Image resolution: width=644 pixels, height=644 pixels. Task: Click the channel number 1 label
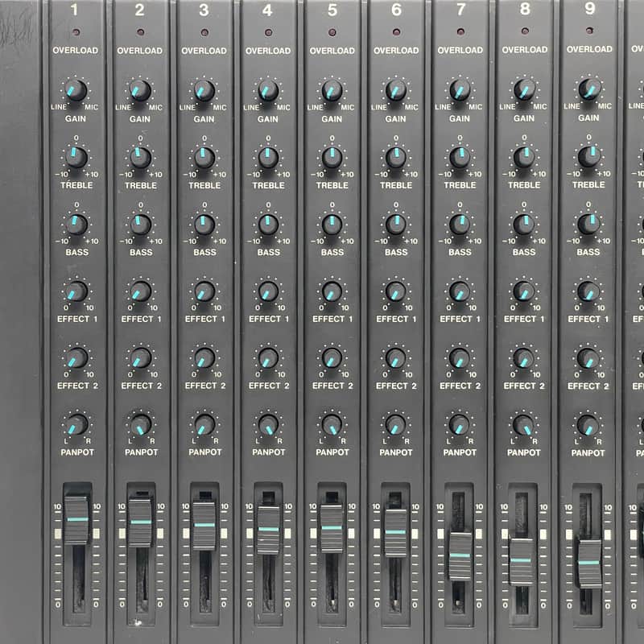pos(74,10)
